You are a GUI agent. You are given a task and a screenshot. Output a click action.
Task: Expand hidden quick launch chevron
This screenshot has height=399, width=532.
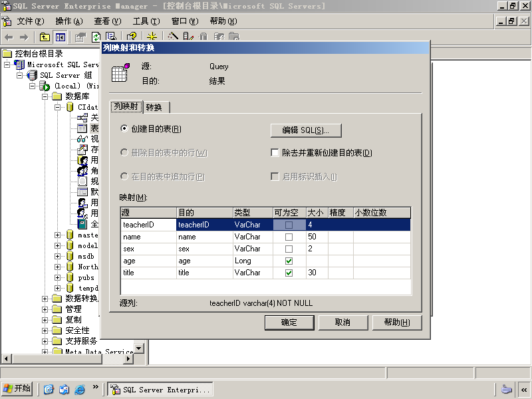coord(96,387)
